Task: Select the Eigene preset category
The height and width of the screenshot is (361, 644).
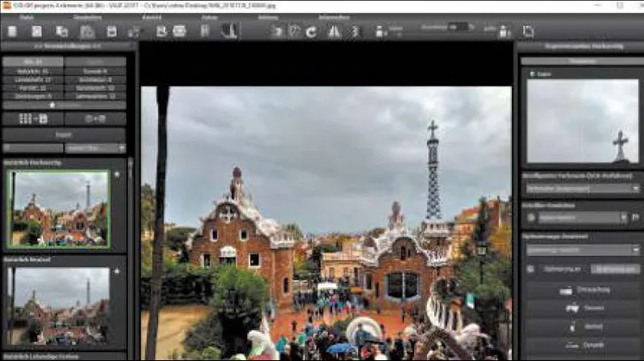Action: point(95,62)
